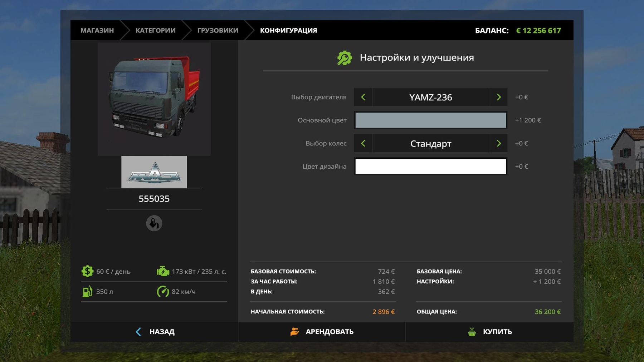Open the YAMZ-236 engine selector
This screenshot has height=362, width=644.
pyautogui.click(x=430, y=97)
